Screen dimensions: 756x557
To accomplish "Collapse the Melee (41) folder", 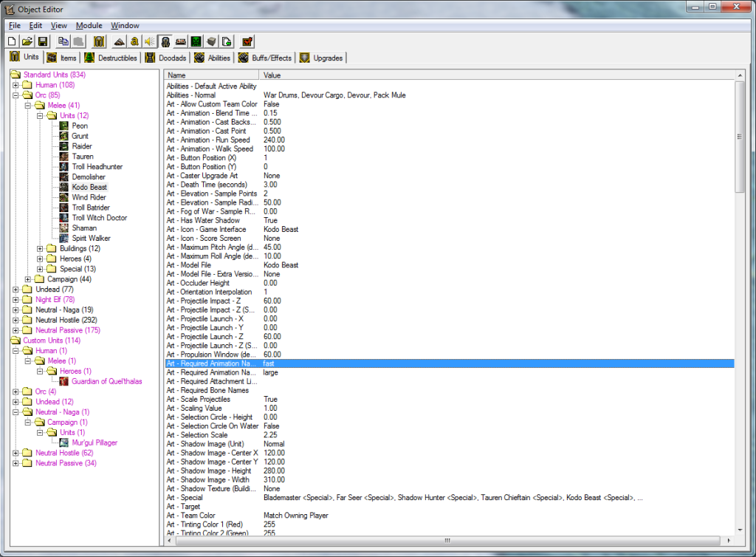I will (28, 105).
